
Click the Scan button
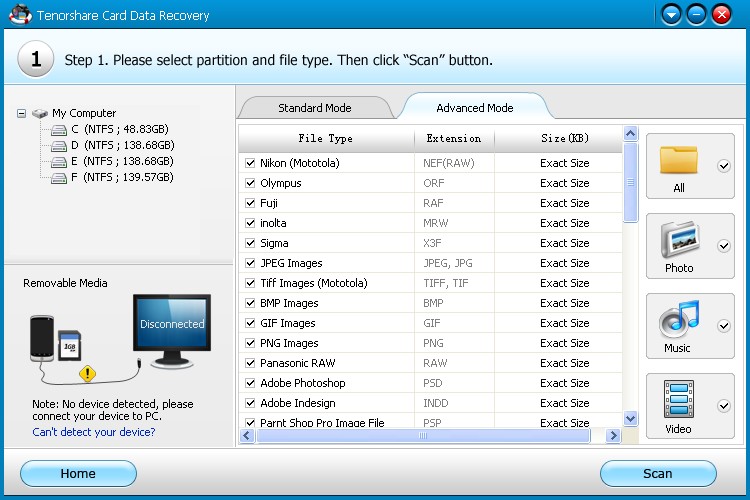tap(658, 474)
